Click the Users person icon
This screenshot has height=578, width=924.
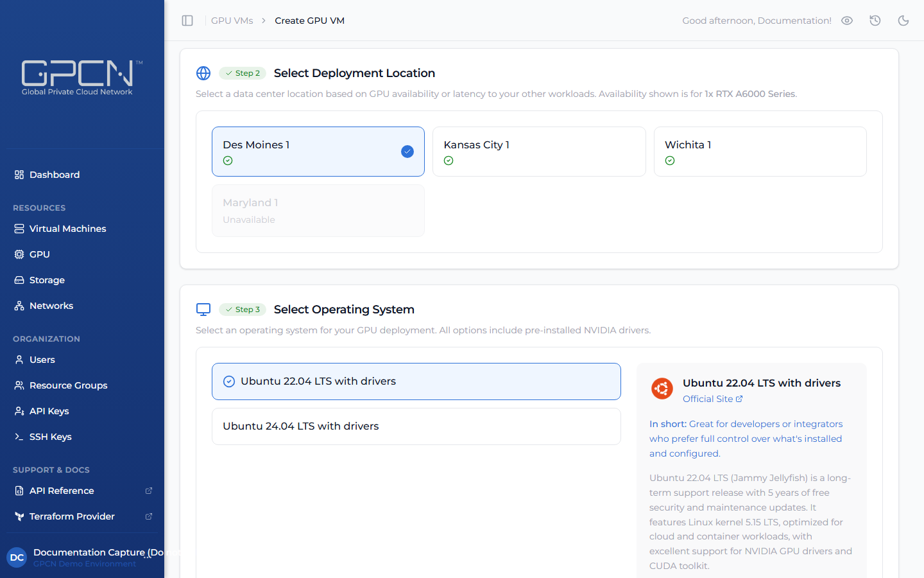19,360
